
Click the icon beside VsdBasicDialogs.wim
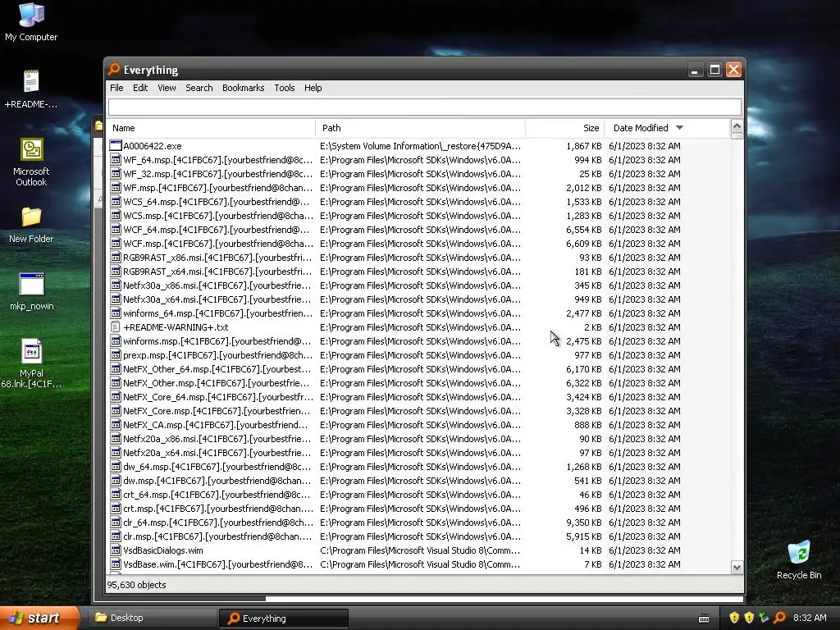[115, 550]
